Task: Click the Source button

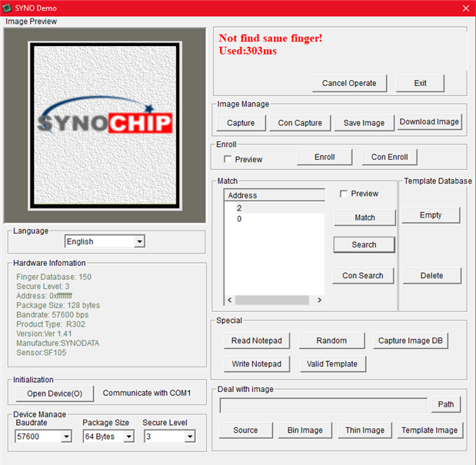Action: coord(245,430)
